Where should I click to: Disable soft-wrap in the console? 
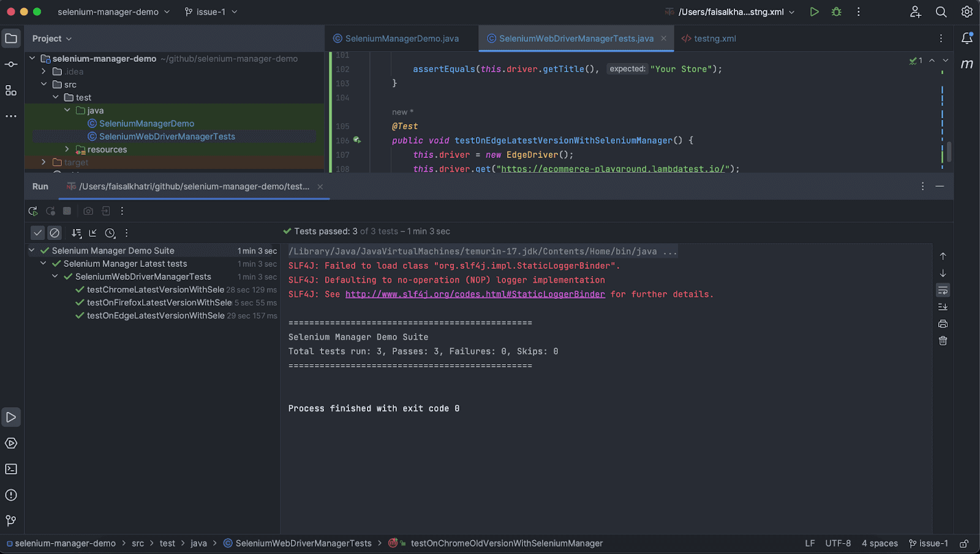tap(942, 290)
